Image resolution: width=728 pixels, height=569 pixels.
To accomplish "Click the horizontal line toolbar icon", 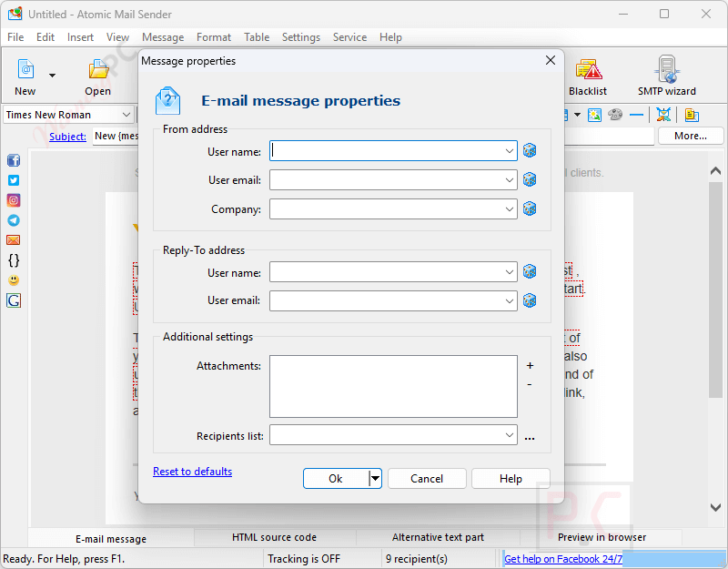I will pyautogui.click(x=636, y=115).
